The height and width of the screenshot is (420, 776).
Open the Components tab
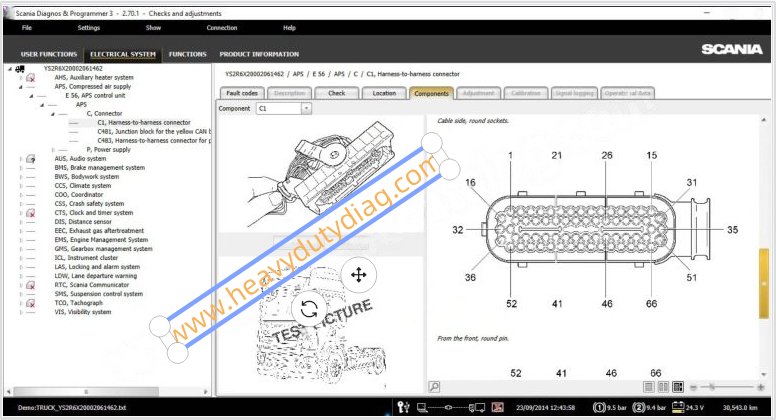click(x=432, y=93)
